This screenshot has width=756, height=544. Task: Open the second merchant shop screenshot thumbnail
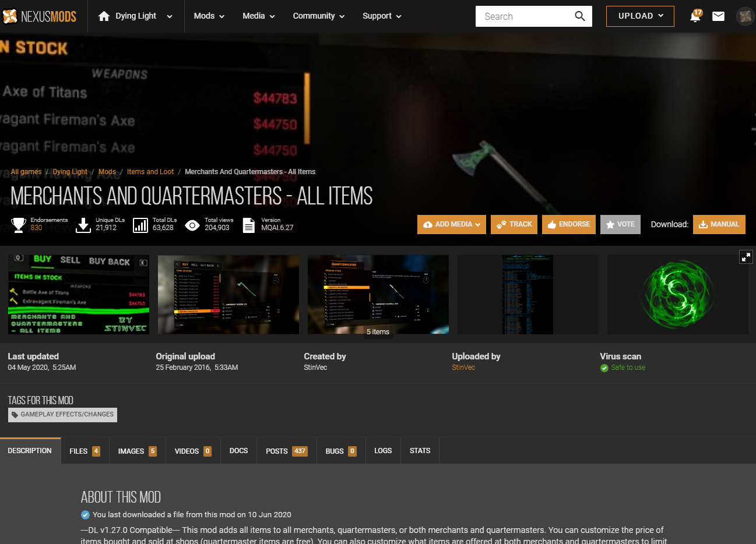pos(228,294)
